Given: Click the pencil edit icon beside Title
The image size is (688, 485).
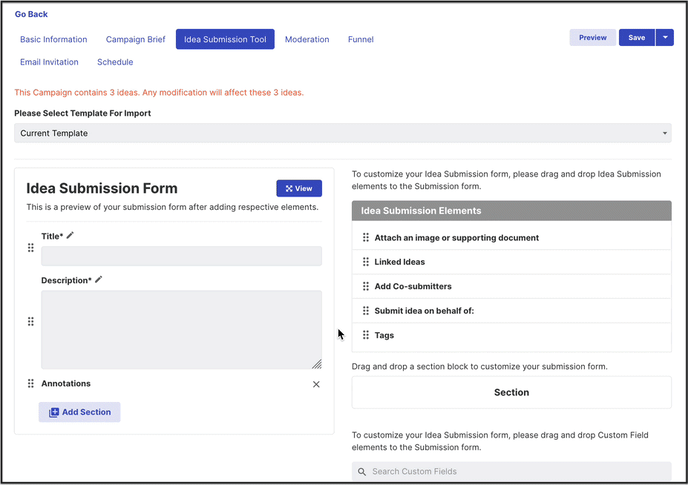Looking at the screenshot, I should coord(70,236).
